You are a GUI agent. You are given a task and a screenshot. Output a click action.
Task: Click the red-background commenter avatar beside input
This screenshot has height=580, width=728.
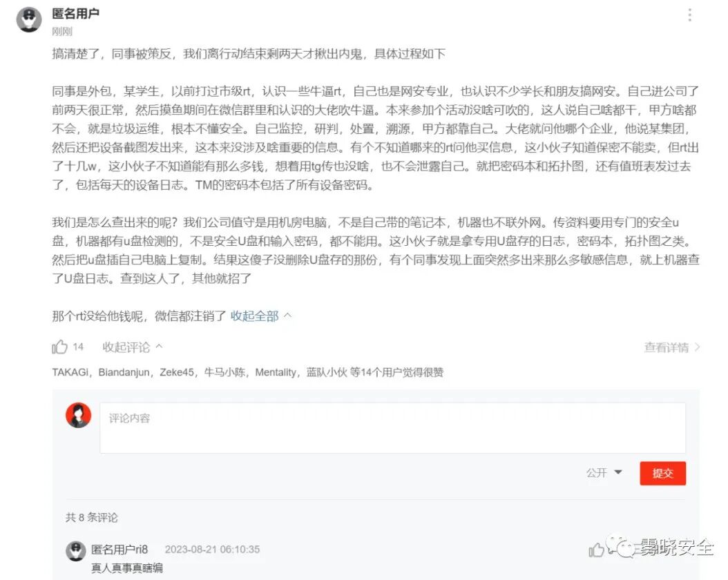[79, 415]
